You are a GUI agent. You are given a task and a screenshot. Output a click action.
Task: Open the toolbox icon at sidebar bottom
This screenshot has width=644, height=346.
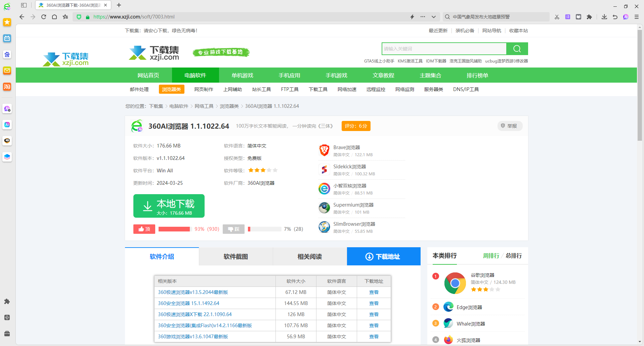click(x=7, y=334)
